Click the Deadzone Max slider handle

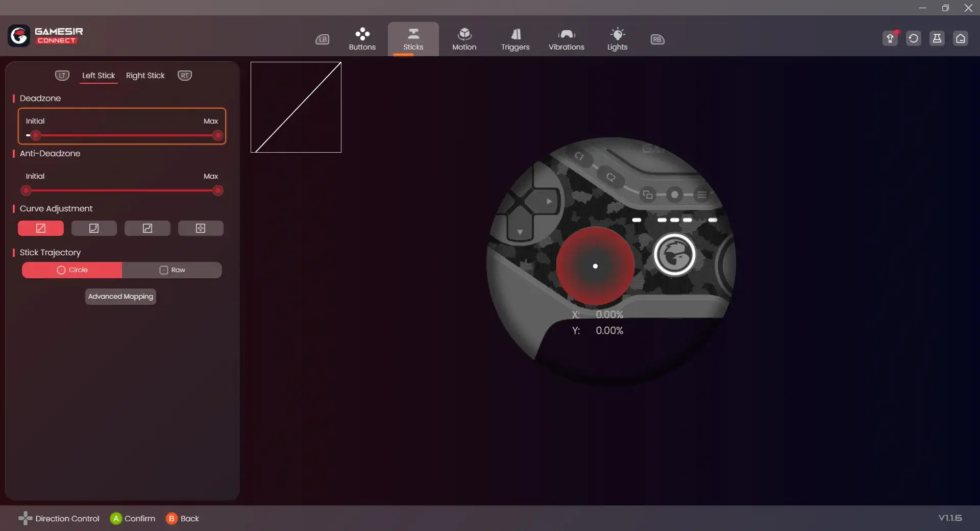(217, 135)
